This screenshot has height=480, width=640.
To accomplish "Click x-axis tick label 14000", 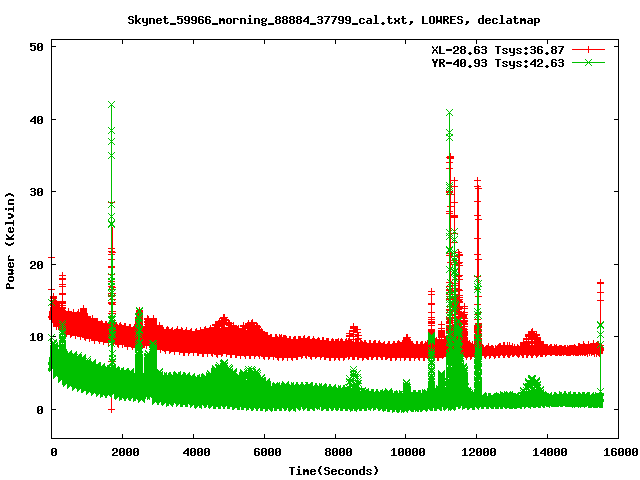I will [550, 452].
